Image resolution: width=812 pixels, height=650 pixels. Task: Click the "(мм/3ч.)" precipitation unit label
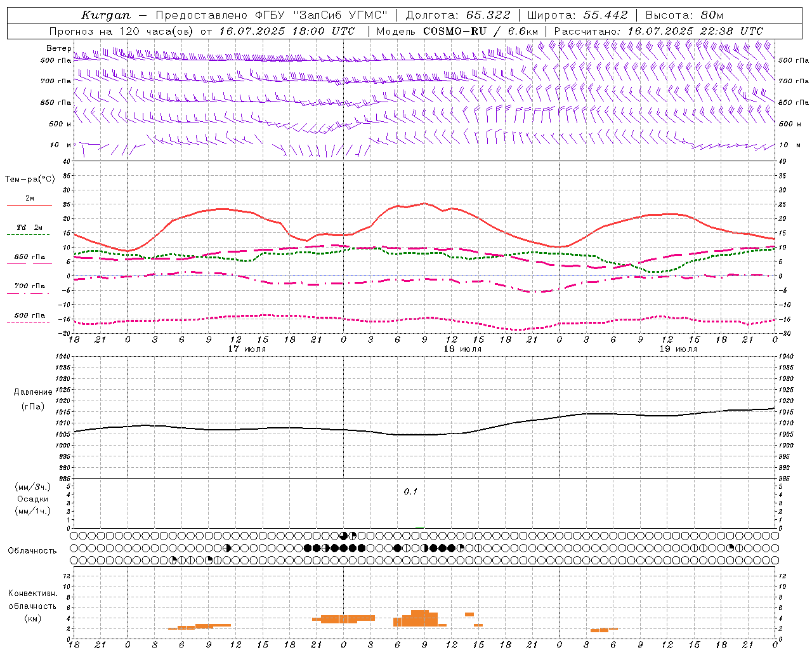point(33,487)
